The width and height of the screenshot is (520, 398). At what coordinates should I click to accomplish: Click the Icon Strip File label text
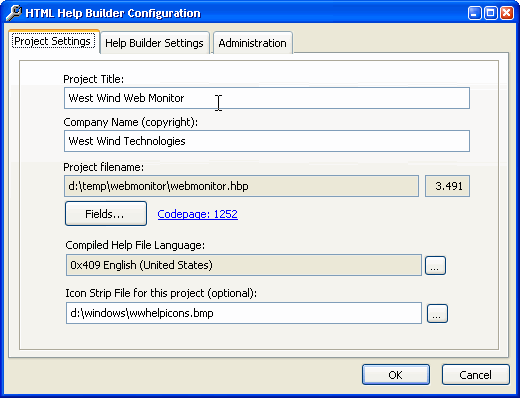pyautogui.click(x=161, y=293)
